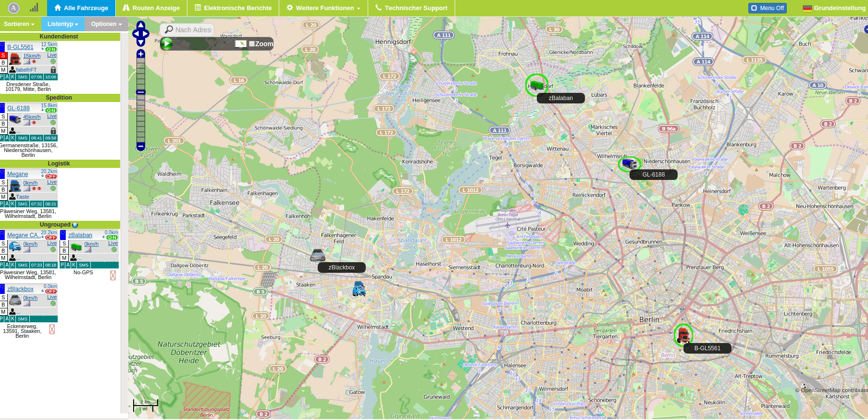
Task: Open the Listentyp dropdown
Action: pos(63,24)
